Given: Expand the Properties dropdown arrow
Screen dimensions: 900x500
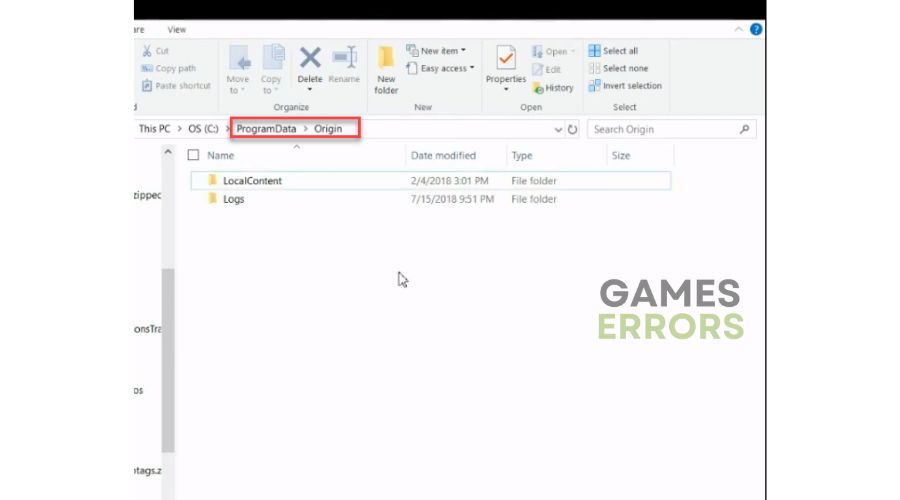Looking at the screenshot, I should pyautogui.click(x=506, y=90).
